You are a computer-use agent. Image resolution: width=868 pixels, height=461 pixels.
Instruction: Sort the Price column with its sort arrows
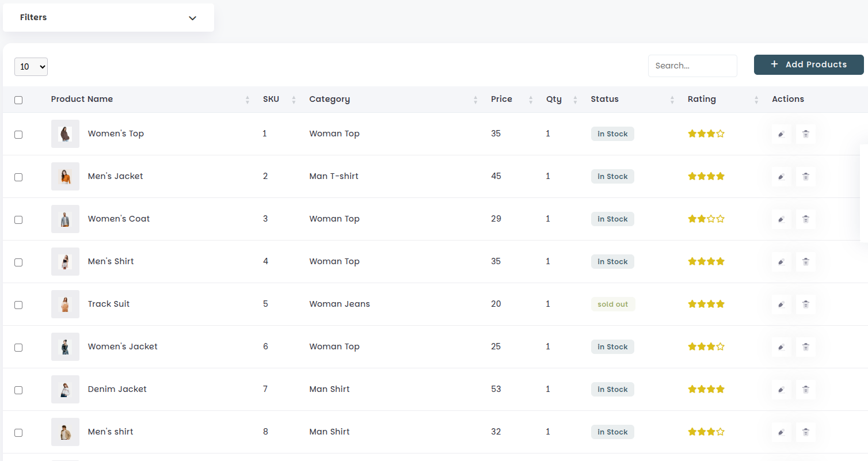(530, 99)
